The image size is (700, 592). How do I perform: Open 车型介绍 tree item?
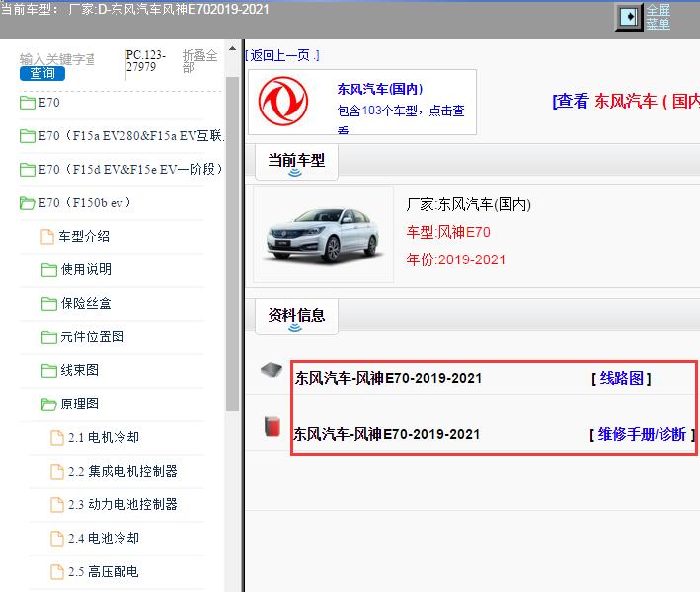(84, 237)
